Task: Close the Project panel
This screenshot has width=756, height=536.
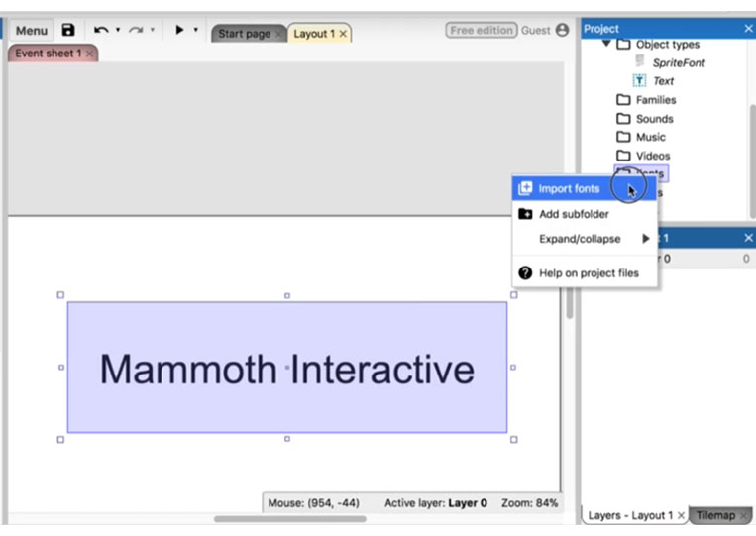Action: click(x=748, y=29)
